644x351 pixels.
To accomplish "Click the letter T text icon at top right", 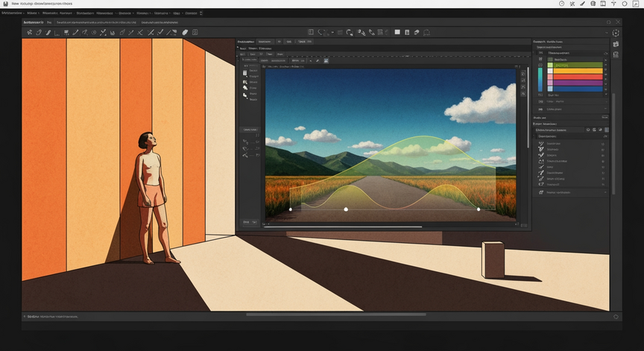I will coord(613,3).
